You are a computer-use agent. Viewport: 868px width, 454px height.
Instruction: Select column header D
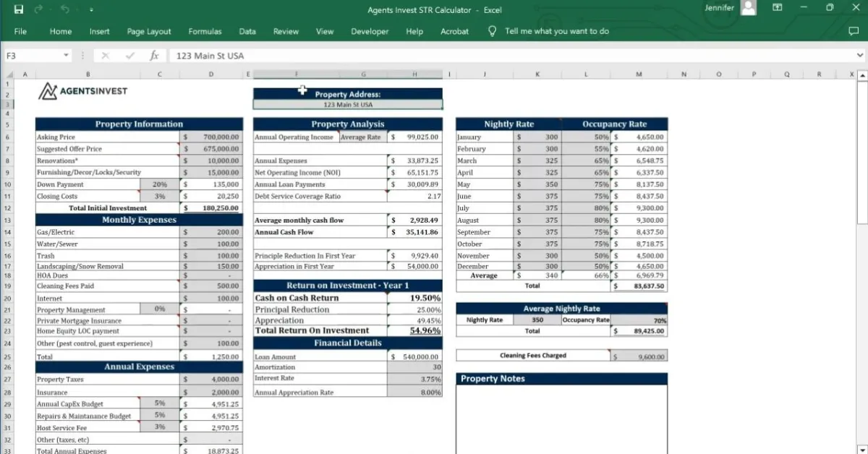pyautogui.click(x=210, y=74)
